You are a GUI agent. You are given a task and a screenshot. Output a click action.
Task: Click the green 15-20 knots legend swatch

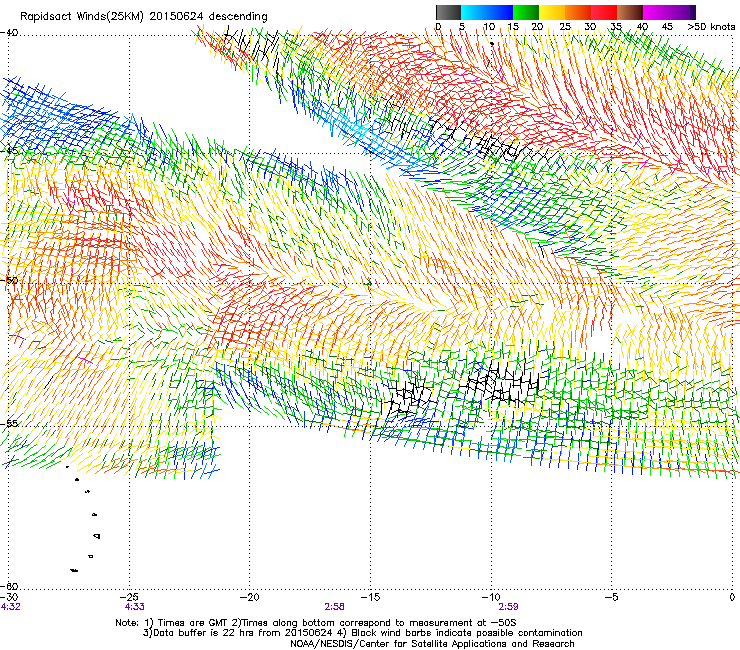click(526, 12)
